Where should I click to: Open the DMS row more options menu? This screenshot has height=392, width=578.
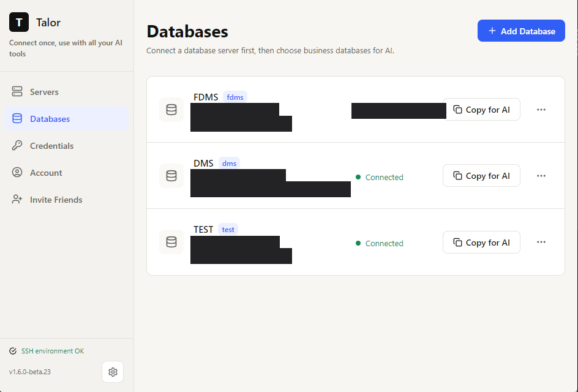541,176
